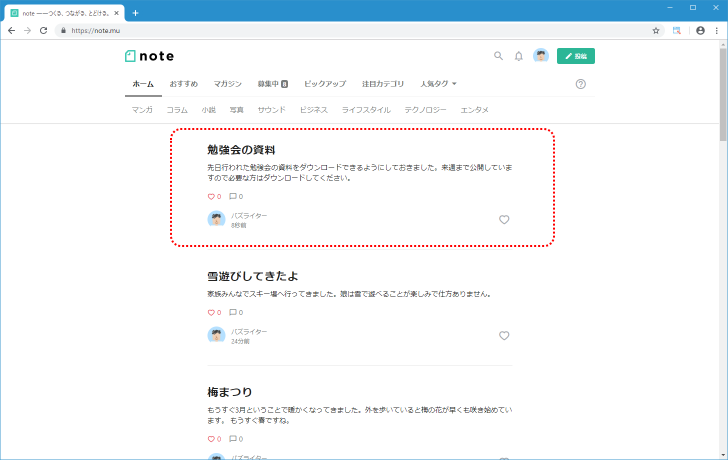Click the red like count under 梅まつり
This screenshot has width=728, height=460.
click(214, 439)
